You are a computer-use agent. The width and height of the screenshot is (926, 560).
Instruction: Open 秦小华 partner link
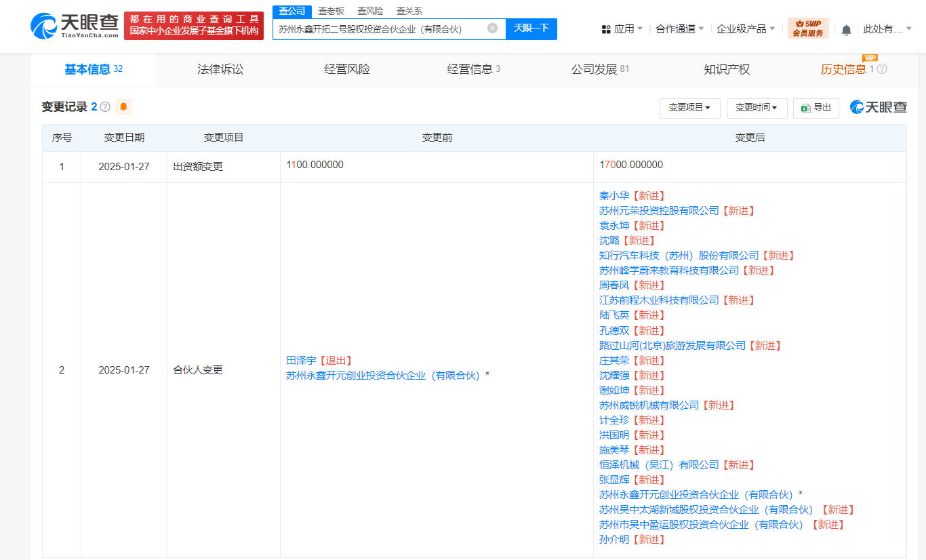tap(614, 196)
